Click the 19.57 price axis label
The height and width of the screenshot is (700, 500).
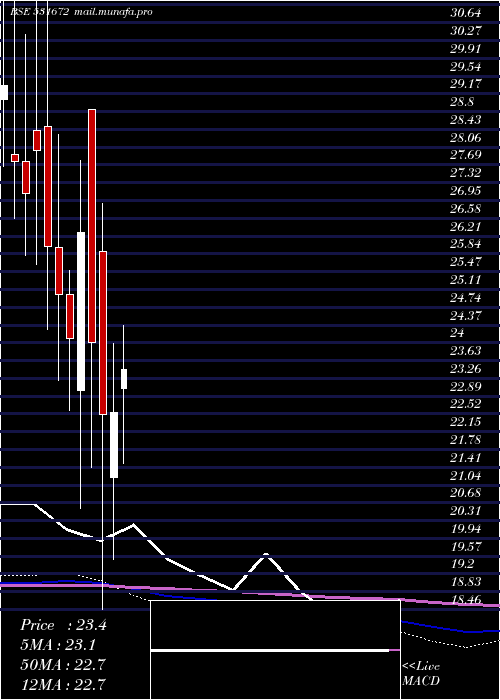pyautogui.click(x=466, y=546)
